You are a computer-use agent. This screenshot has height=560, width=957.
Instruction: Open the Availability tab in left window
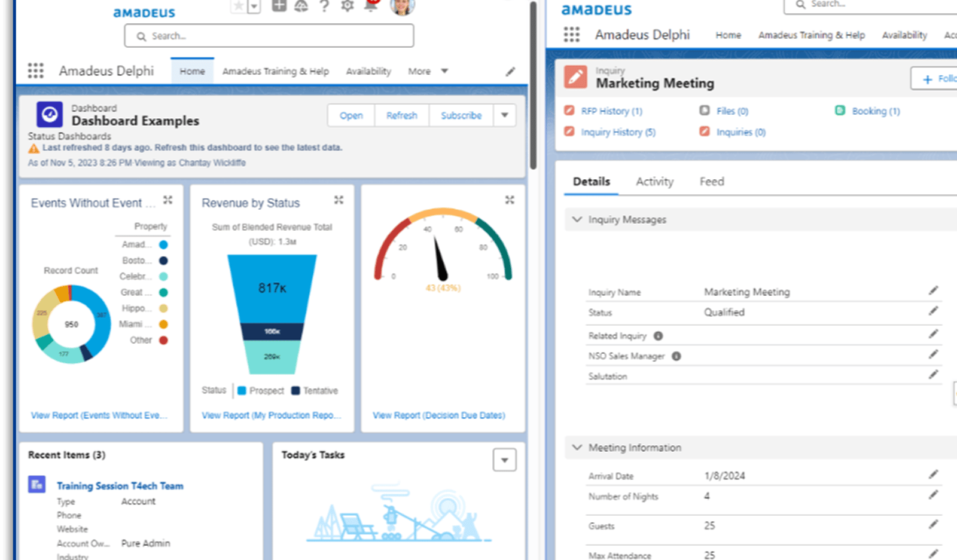pos(368,71)
